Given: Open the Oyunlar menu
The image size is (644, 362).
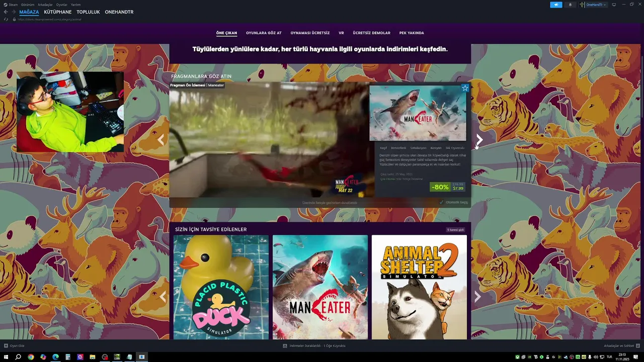Looking at the screenshot, I should click(x=62, y=5).
